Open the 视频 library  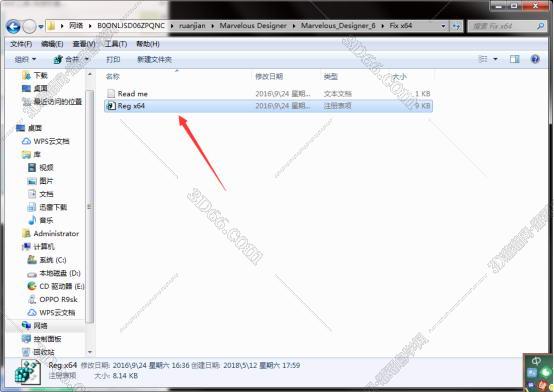pos(46,168)
